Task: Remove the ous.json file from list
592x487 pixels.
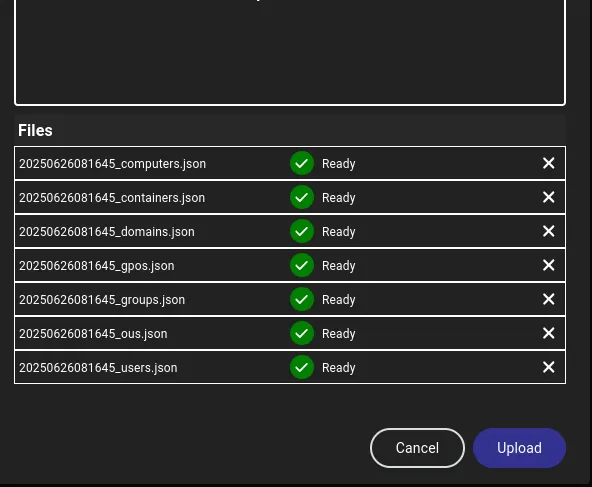Action: tap(548, 333)
